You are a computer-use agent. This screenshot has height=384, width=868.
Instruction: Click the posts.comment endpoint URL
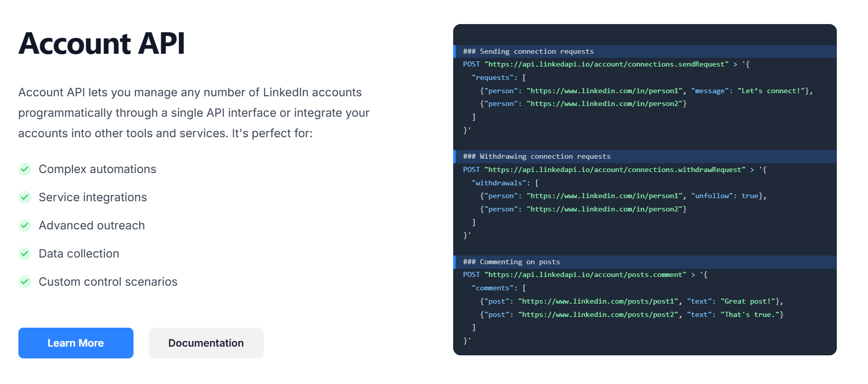(586, 275)
